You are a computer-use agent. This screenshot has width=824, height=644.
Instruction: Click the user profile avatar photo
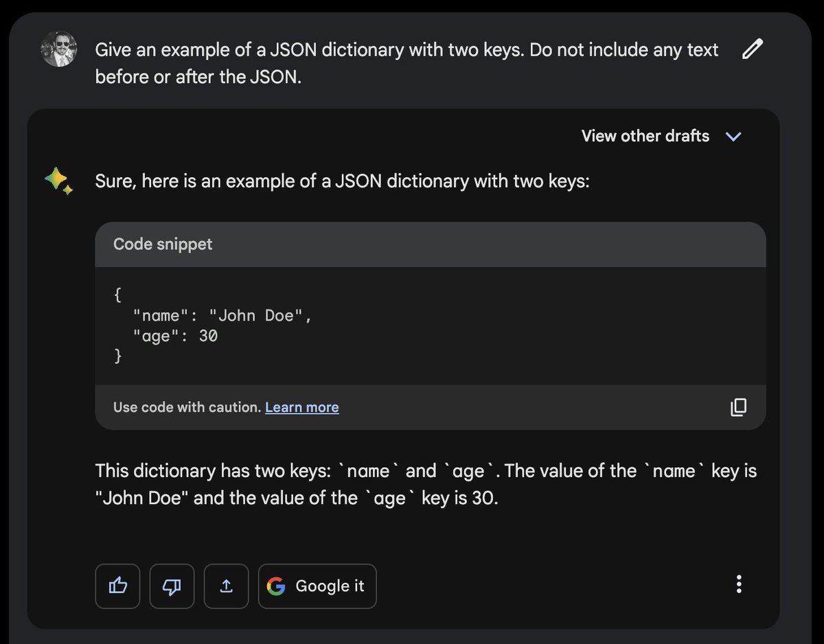click(x=58, y=49)
